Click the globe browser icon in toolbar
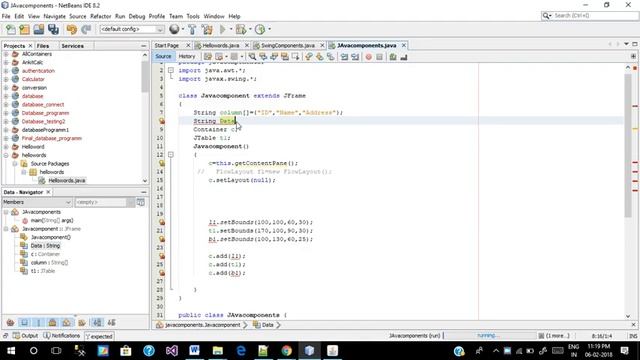 point(174,29)
